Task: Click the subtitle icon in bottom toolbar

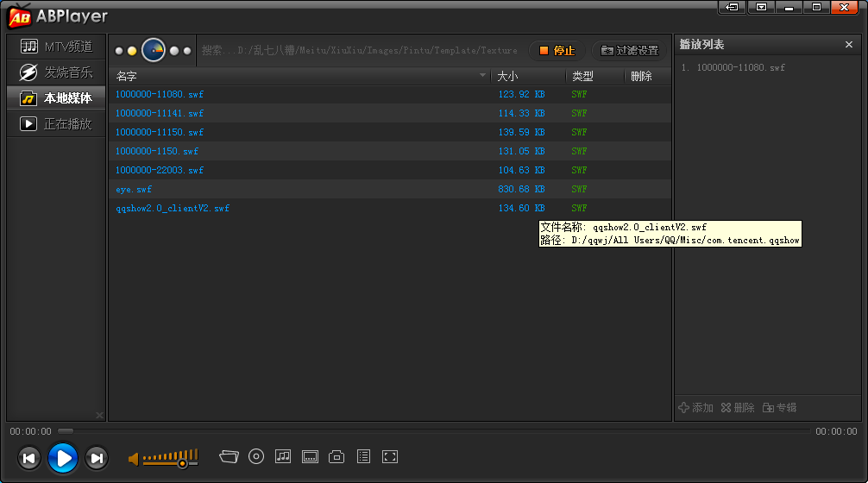Action: coord(311,456)
